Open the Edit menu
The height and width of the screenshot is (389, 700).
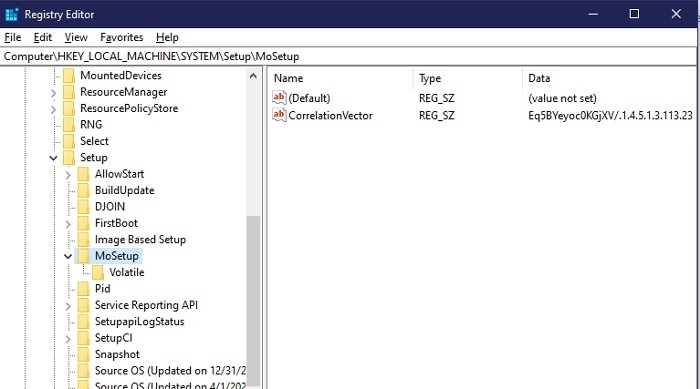pos(43,38)
